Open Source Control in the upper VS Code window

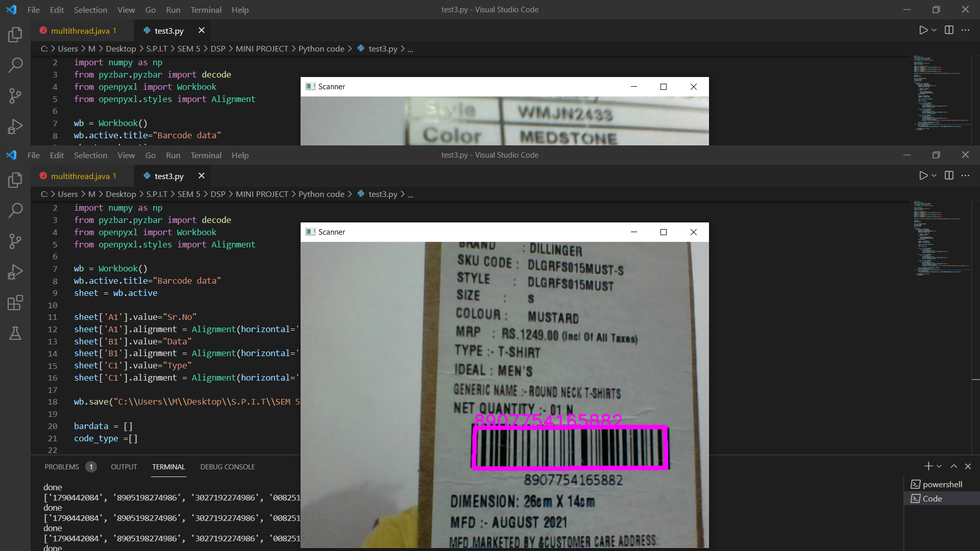point(15,95)
